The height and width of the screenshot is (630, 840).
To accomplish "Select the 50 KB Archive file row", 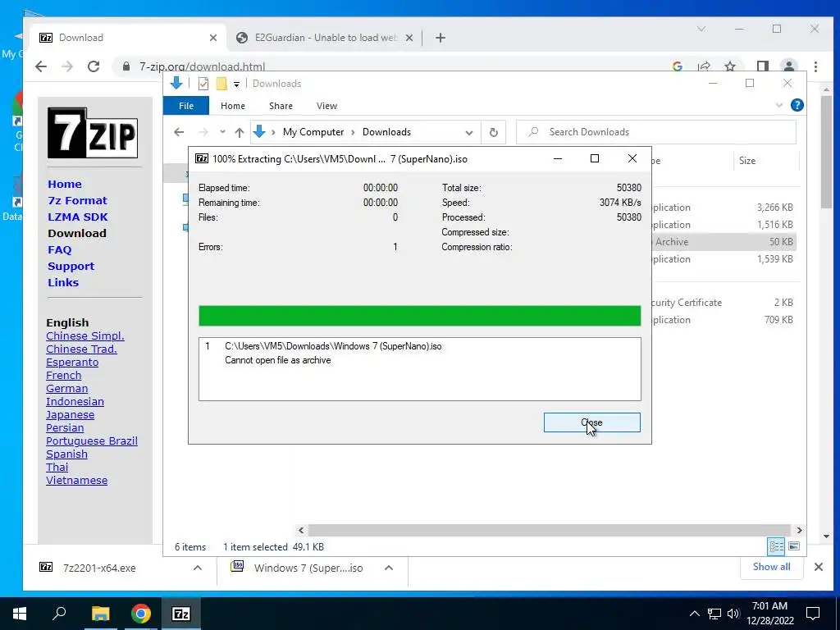I will click(x=724, y=242).
